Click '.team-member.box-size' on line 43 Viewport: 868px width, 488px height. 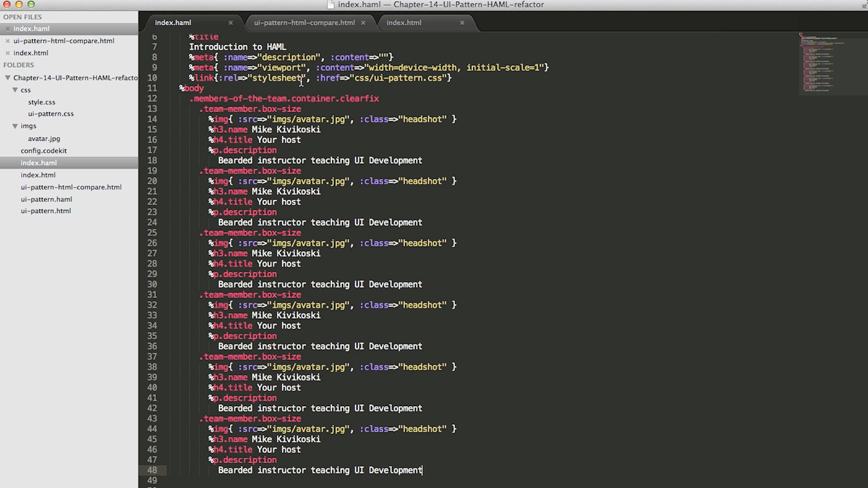click(250, 419)
